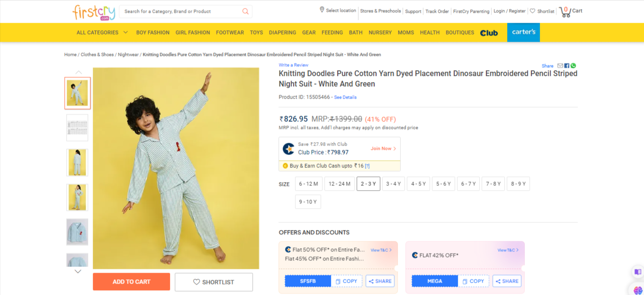Expand View T&C for the MEGA offer
Image resolution: width=644 pixels, height=295 pixels.
pos(508,250)
